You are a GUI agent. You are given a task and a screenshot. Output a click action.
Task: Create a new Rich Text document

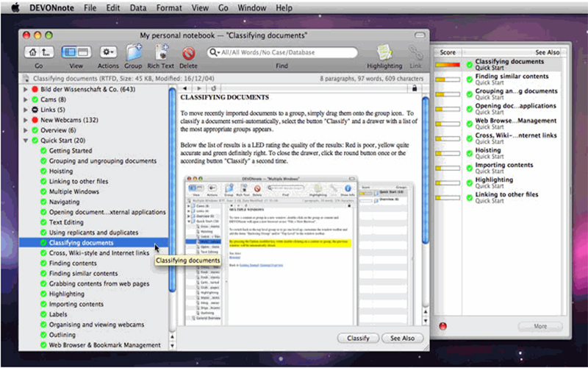pos(161,52)
